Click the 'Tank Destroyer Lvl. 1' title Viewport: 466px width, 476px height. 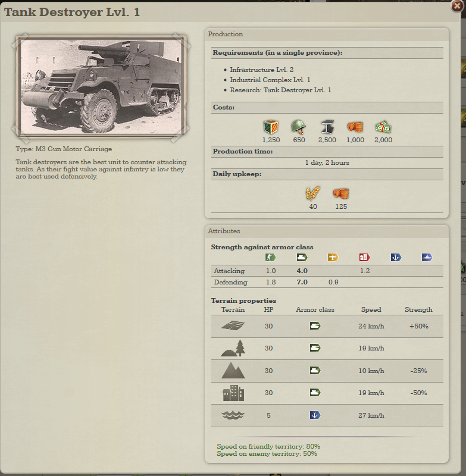[72, 12]
